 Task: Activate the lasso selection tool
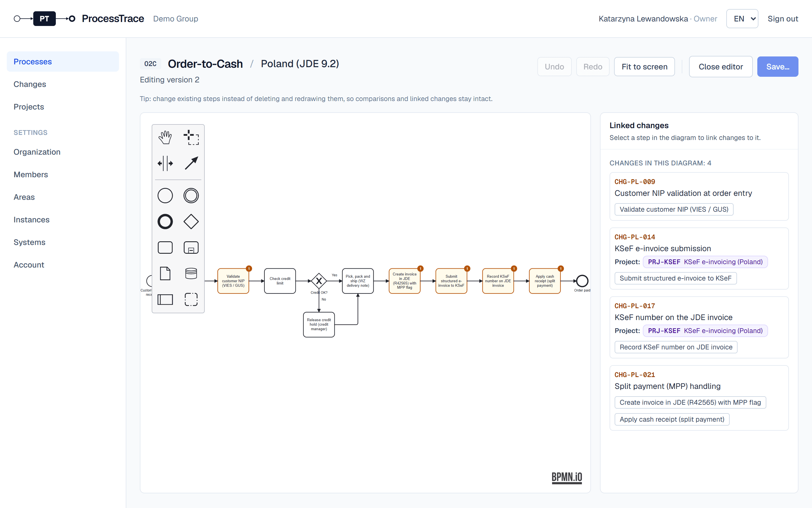point(191,137)
